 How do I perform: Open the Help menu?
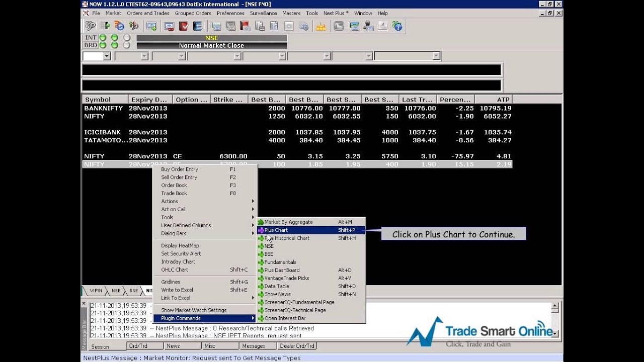click(x=382, y=13)
